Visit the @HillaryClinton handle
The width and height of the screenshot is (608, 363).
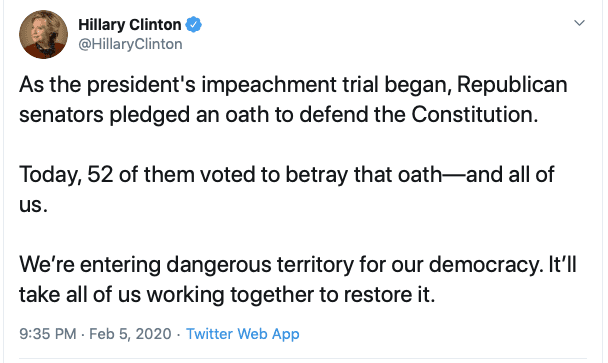pos(130,44)
